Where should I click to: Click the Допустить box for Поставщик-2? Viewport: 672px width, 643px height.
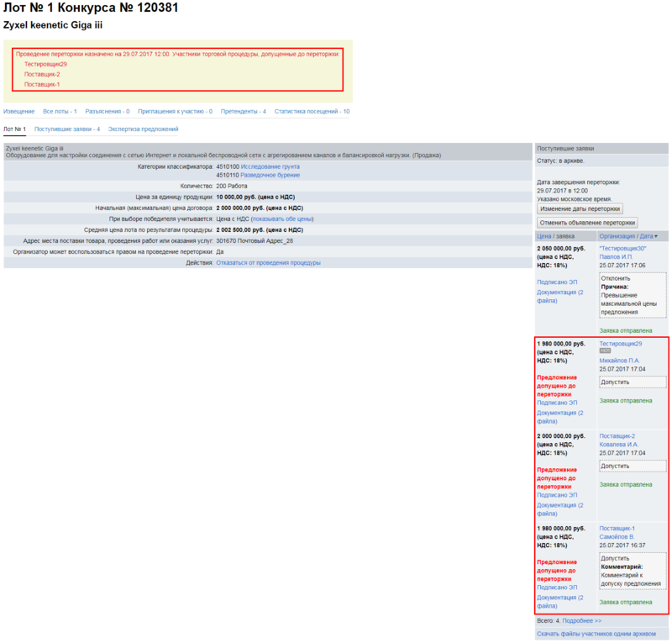(x=632, y=466)
